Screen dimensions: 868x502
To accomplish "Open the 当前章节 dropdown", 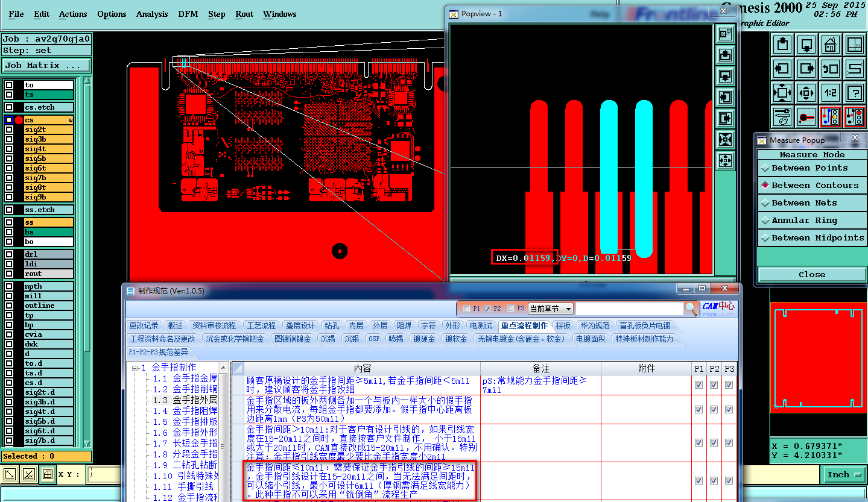I will [551, 309].
